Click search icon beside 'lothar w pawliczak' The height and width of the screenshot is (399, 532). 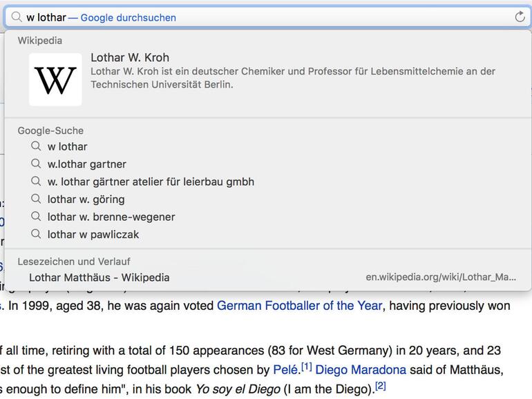pyautogui.click(x=36, y=235)
